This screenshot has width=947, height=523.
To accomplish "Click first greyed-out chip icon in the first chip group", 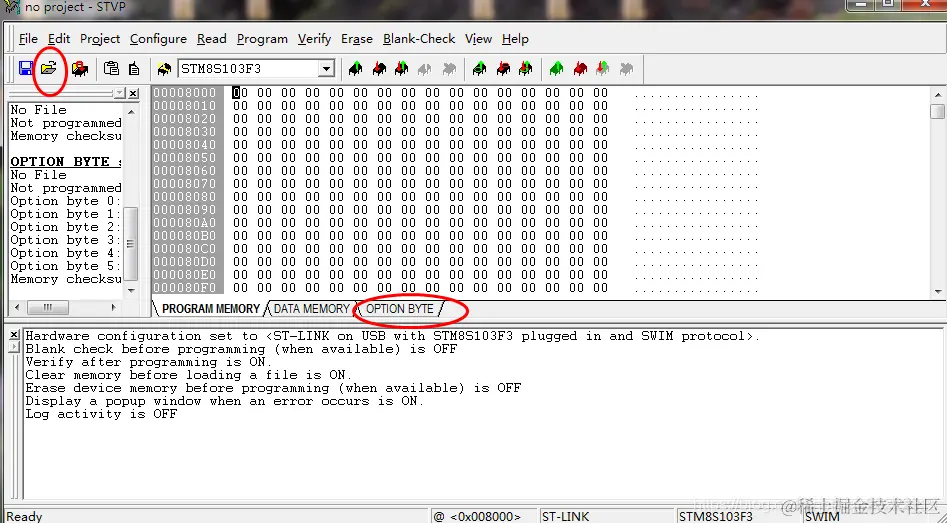I will [x=425, y=69].
